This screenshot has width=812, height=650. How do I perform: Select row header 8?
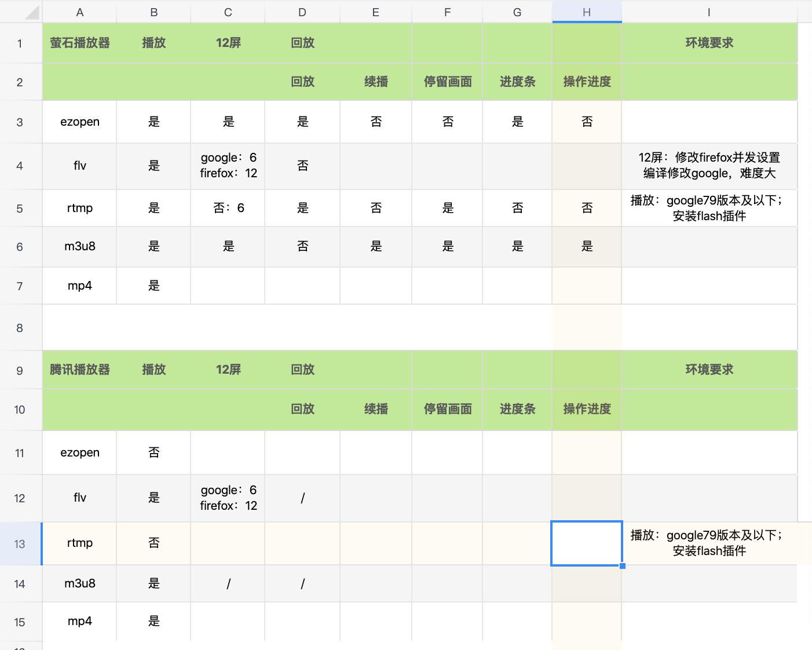point(20,328)
